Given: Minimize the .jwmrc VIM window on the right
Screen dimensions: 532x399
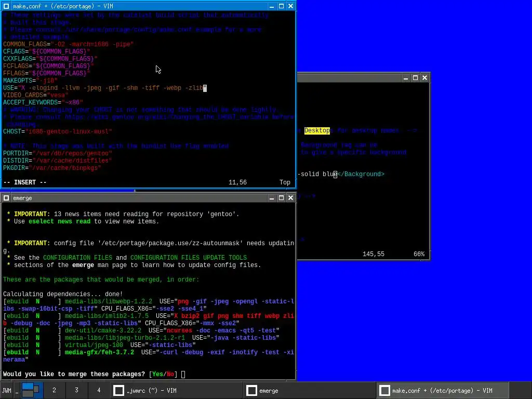Looking at the screenshot, I should pyautogui.click(x=405, y=78).
